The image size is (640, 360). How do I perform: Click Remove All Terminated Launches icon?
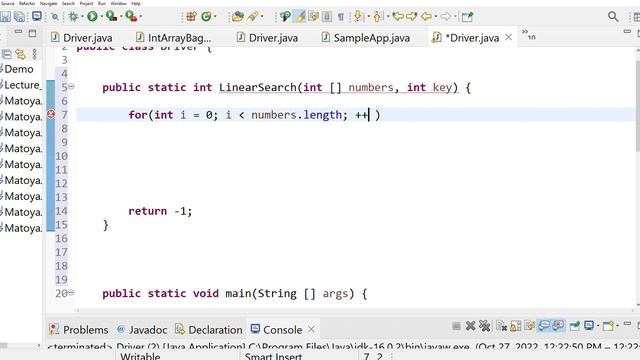[x=484, y=326]
